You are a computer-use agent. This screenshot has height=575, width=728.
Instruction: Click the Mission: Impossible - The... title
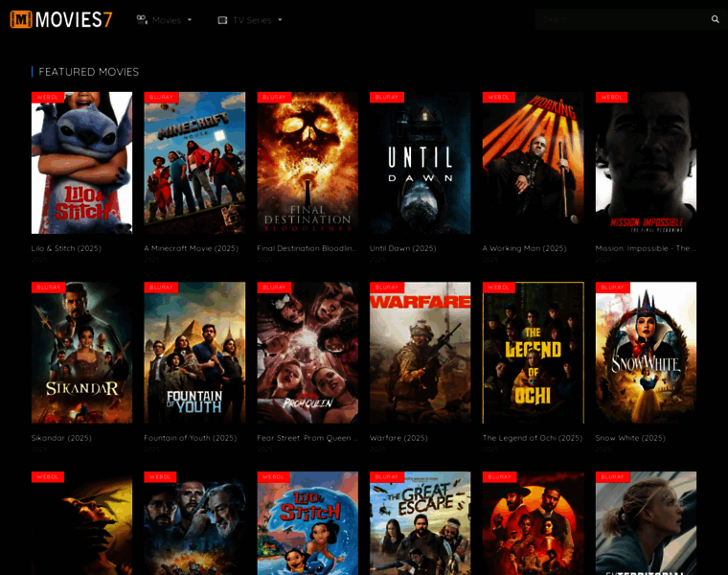[x=646, y=248]
